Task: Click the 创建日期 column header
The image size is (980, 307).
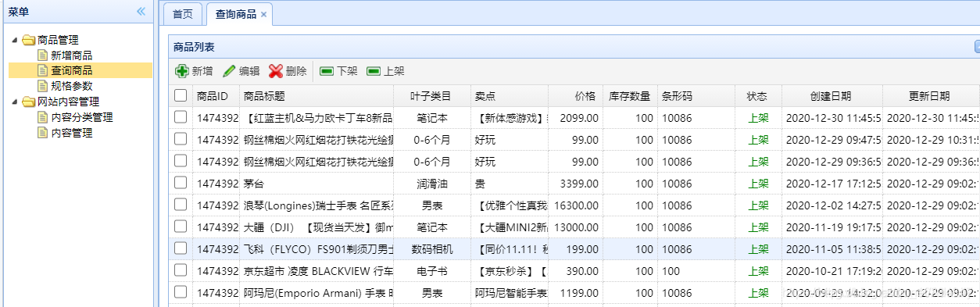Action: click(832, 96)
